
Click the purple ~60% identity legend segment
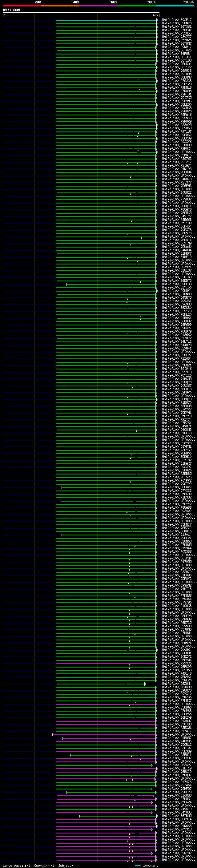99,6
